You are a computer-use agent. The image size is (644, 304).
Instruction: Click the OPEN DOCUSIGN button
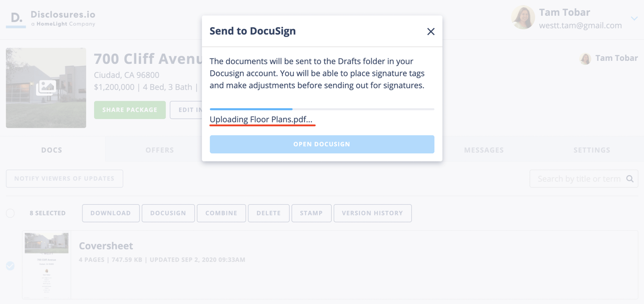(322, 144)
